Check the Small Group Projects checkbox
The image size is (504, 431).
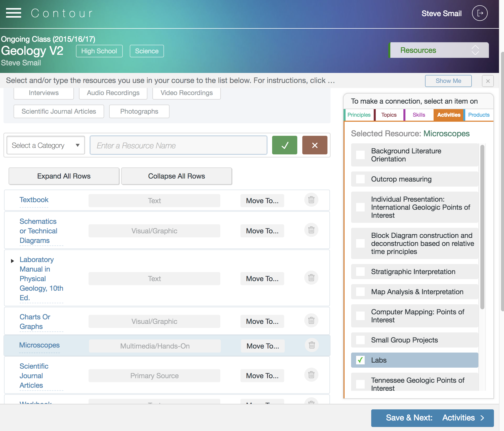point(360,340)
